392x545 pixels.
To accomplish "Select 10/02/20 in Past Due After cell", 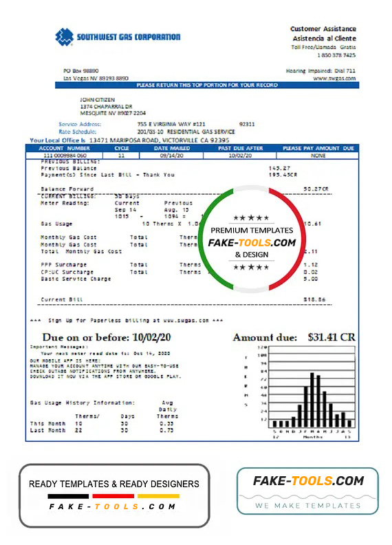I will (240, 156).
